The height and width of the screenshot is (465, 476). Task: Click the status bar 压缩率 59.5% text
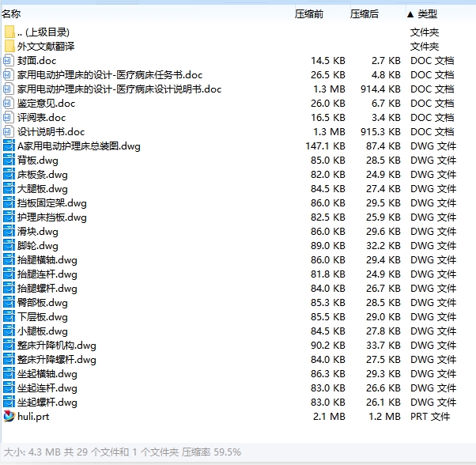point(211,452)
